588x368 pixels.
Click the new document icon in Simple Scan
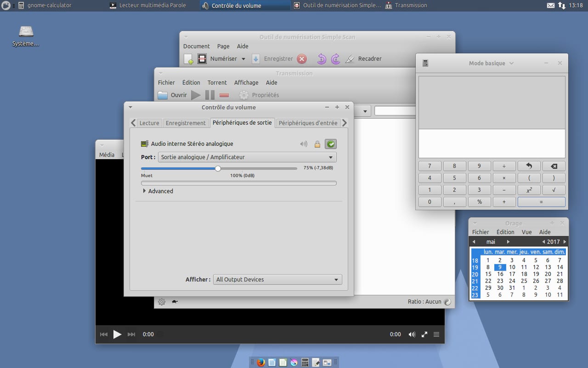click(188, 59)
